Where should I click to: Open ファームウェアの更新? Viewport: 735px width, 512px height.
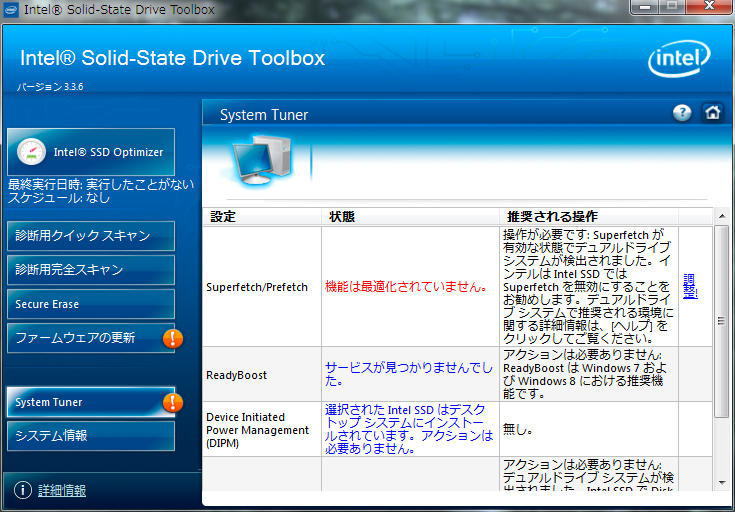click(x=91, y=338)
